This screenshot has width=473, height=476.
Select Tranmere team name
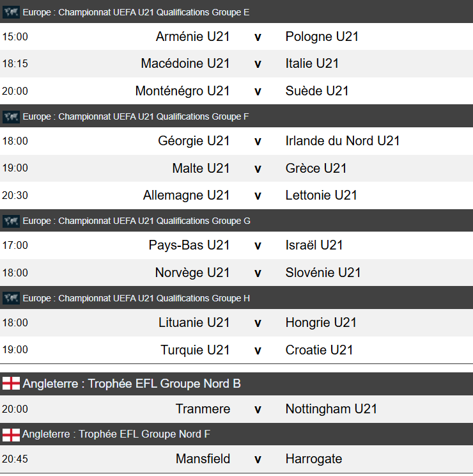203,409
